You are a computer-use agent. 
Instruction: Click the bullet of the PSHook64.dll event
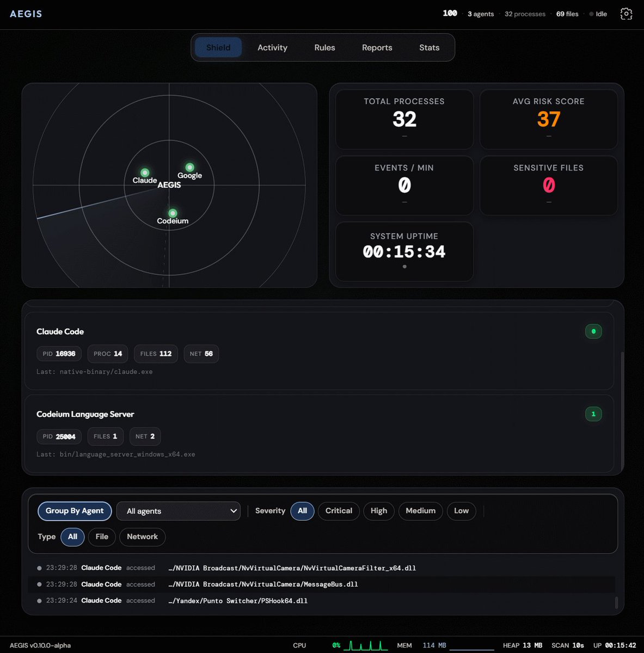(39, 601)
